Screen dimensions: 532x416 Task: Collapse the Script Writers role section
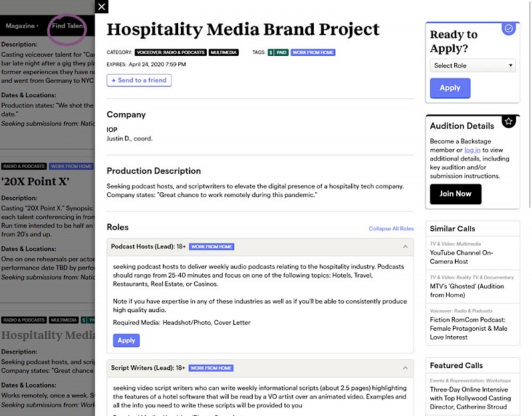(x=406, y=368)
